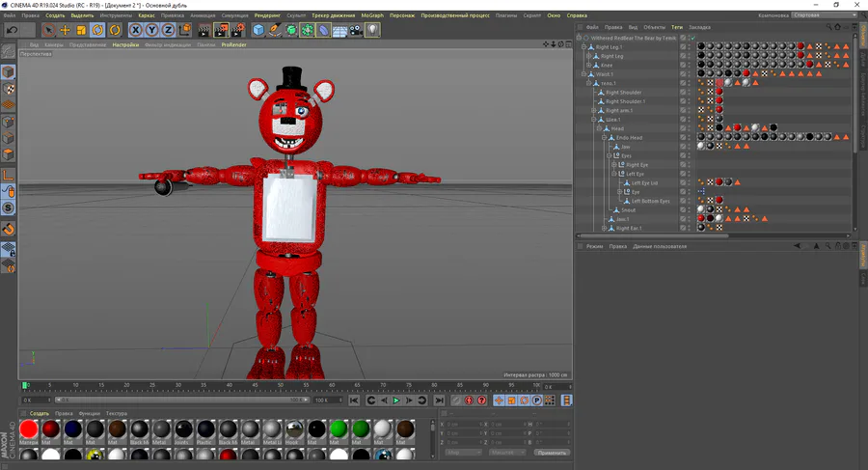Add a Cube primitive object
The width and height of the screenshot is (868, 470).
[258, 30]
